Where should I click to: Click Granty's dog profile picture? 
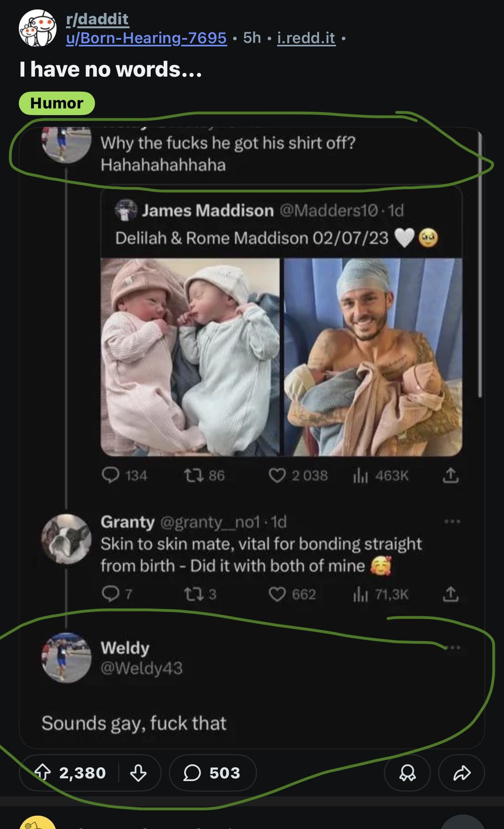click(66, 539)
